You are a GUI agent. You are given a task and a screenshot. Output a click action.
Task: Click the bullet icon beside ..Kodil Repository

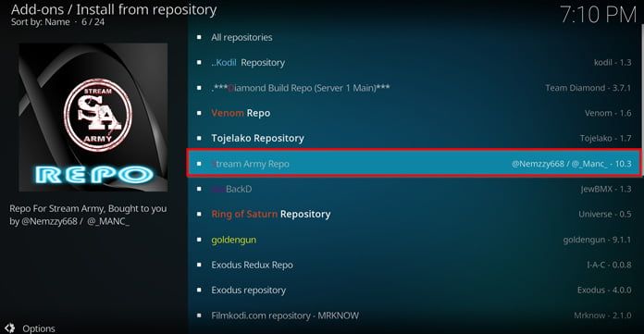pyautogui.click(x=199, y=62)
